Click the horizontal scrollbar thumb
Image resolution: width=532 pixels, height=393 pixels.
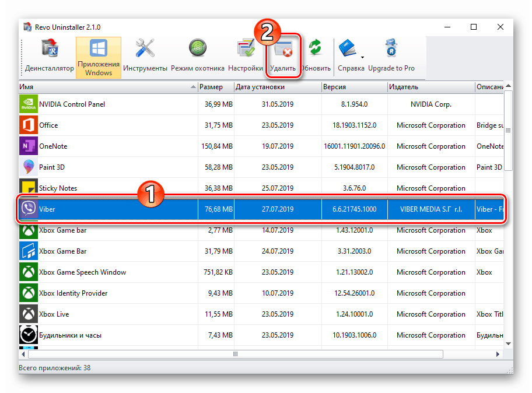pyautogui.click(x=235, y=354)
